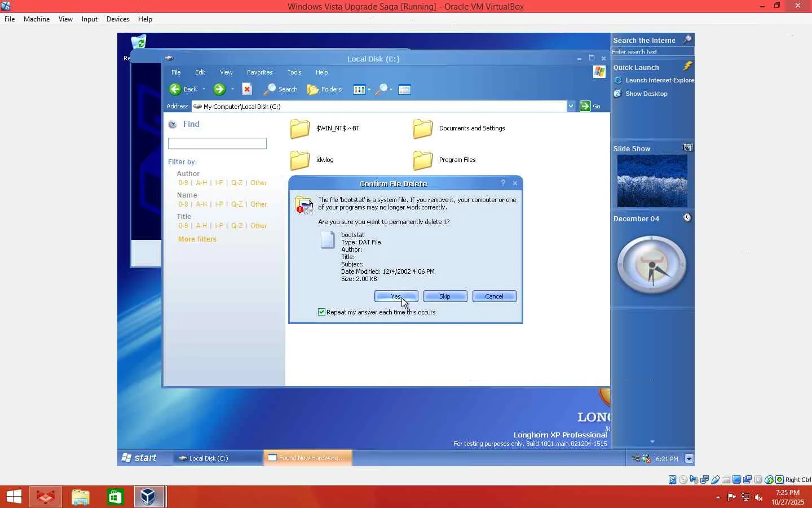Click the Recycle Bin desktop icon
The width and height of the screenshot is (812, 508).
pos(138,42)
